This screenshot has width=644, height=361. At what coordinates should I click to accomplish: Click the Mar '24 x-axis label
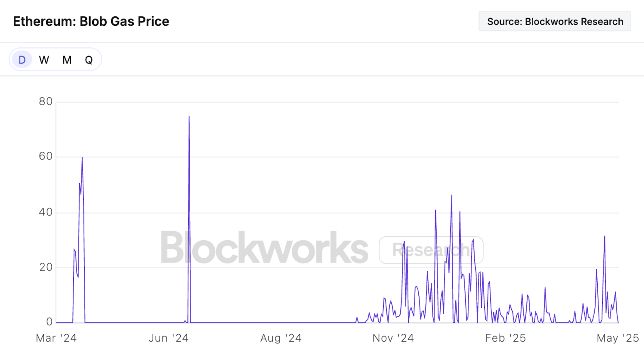click(56, 338)
